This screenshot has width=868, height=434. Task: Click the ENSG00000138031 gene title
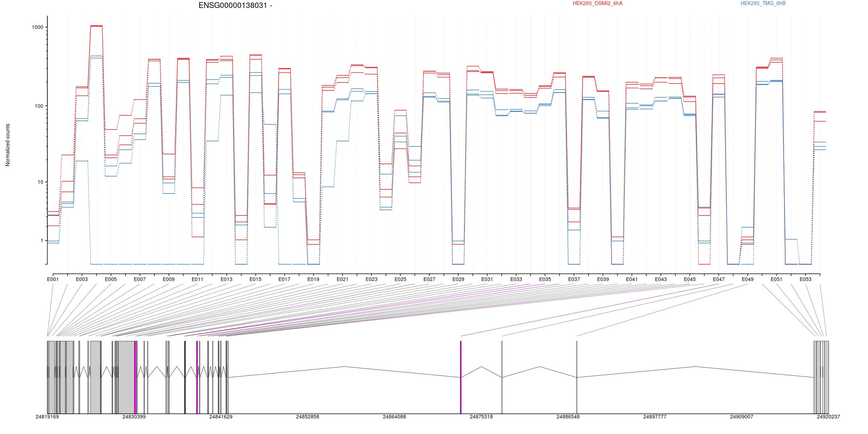point(235,5)
